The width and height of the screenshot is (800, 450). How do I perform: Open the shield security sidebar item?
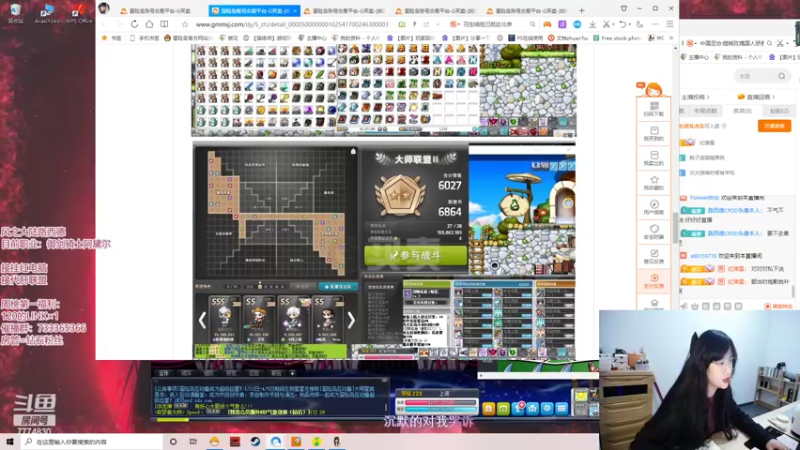click(654, 232)
